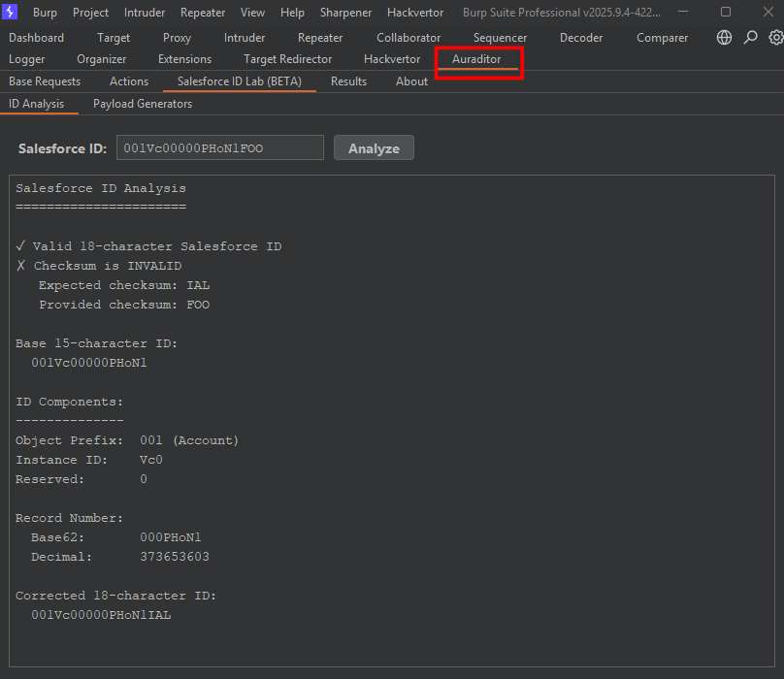Switch to the Intruder tab

tap(245, 38)
